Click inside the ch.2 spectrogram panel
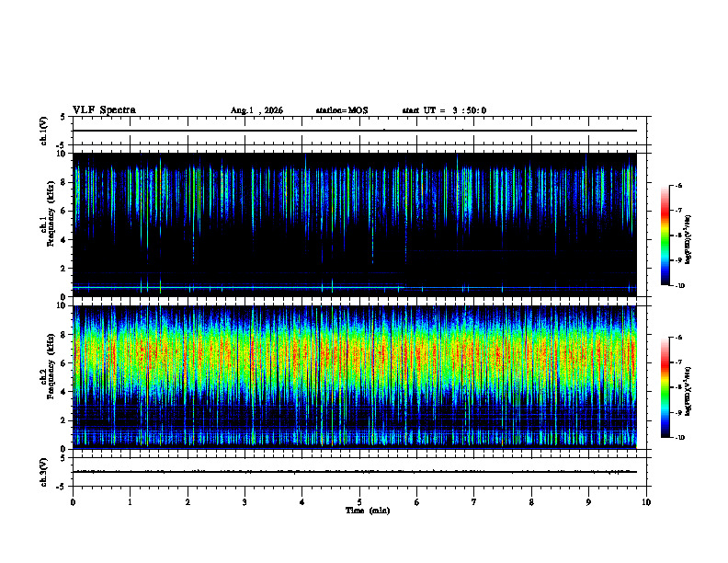This screenshot has width=728, height=563. (x=354, y=377)
